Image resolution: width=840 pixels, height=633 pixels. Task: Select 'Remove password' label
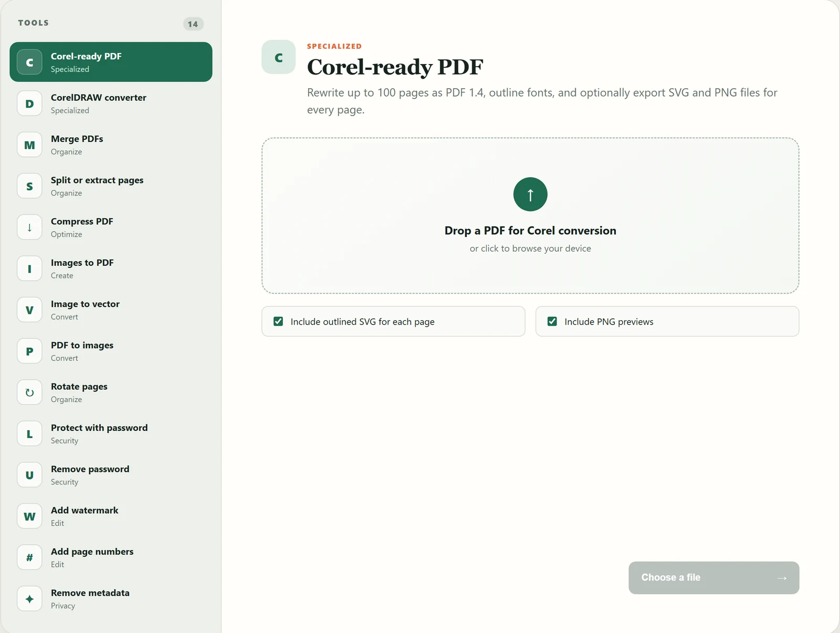(x=90, y=469)
